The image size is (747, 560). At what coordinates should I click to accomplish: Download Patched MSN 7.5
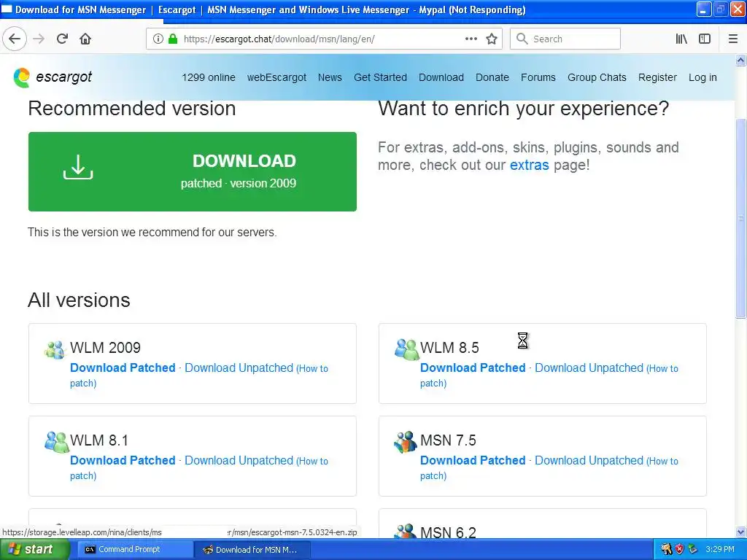[x=473, y=460]
